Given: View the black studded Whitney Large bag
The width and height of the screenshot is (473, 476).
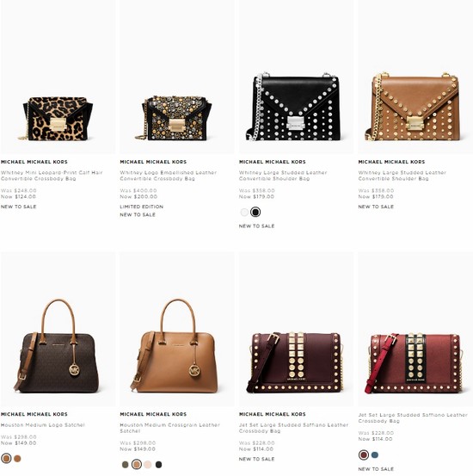Looking at the screenshot, I should click(296, 77).
